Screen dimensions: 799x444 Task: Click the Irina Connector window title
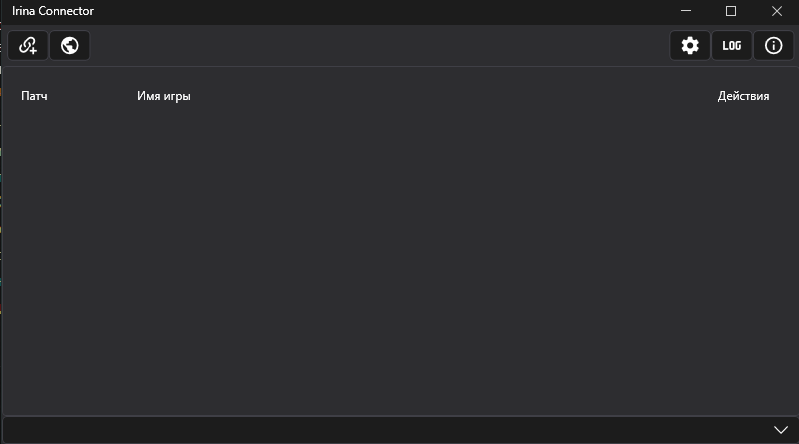[53, 11]
